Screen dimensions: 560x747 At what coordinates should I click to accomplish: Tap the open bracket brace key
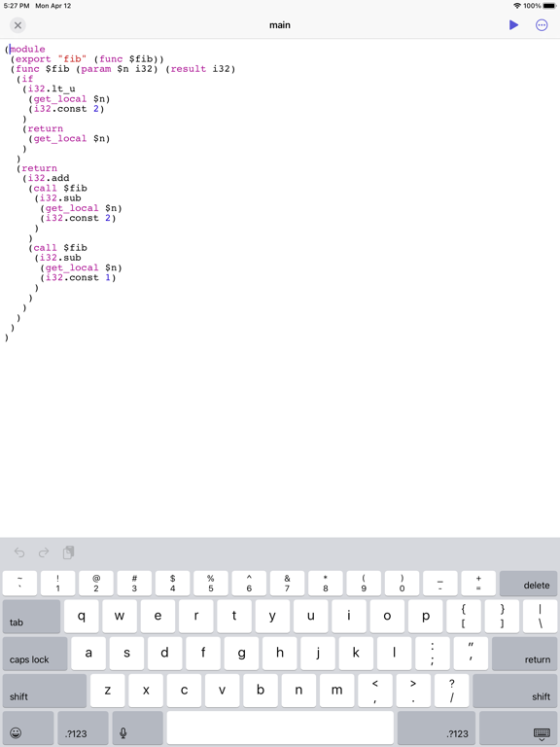tap(464, 616)
